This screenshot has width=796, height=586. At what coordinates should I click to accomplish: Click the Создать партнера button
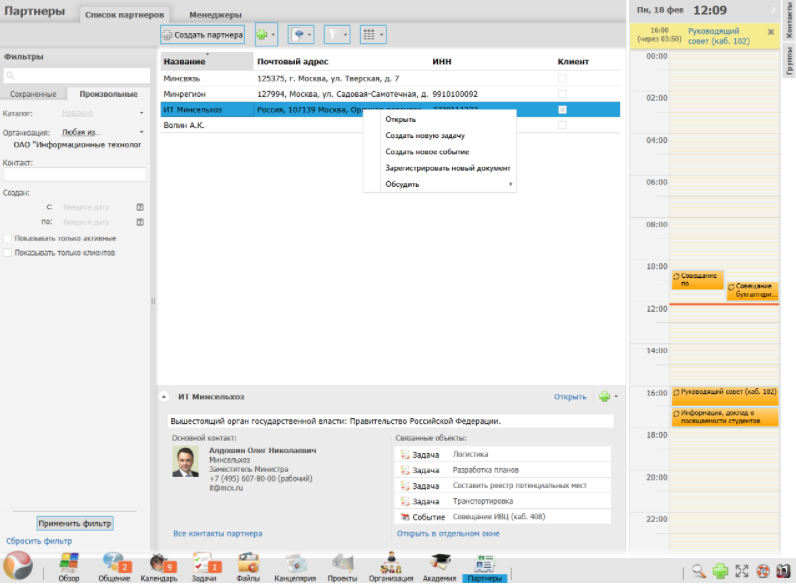point(203,35)
